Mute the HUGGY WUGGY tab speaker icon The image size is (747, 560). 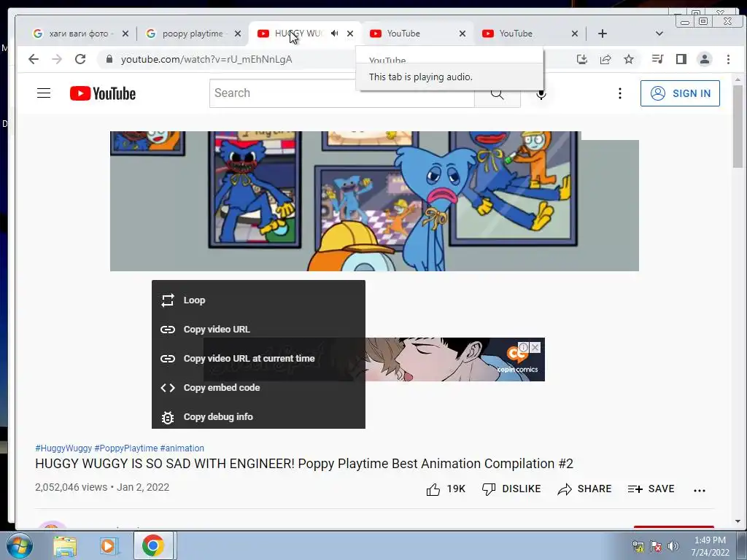[335, 34]
